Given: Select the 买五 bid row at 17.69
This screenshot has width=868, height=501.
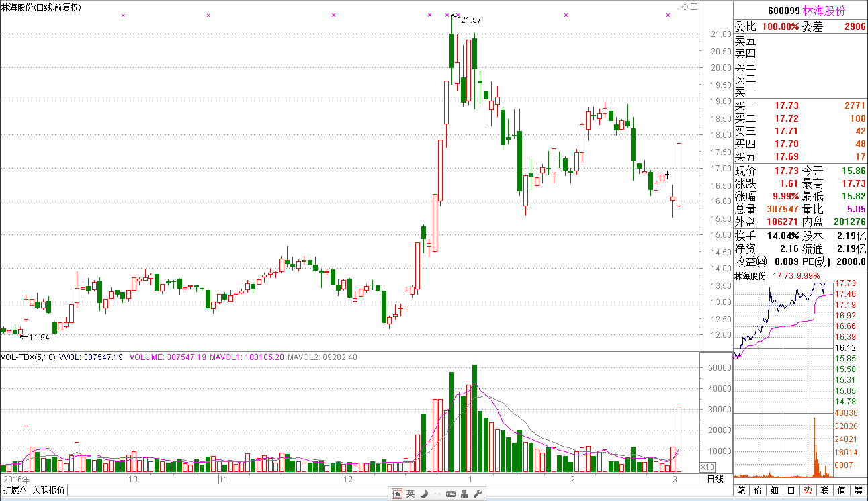Looking at the screenshot, I should coord(800,156).
